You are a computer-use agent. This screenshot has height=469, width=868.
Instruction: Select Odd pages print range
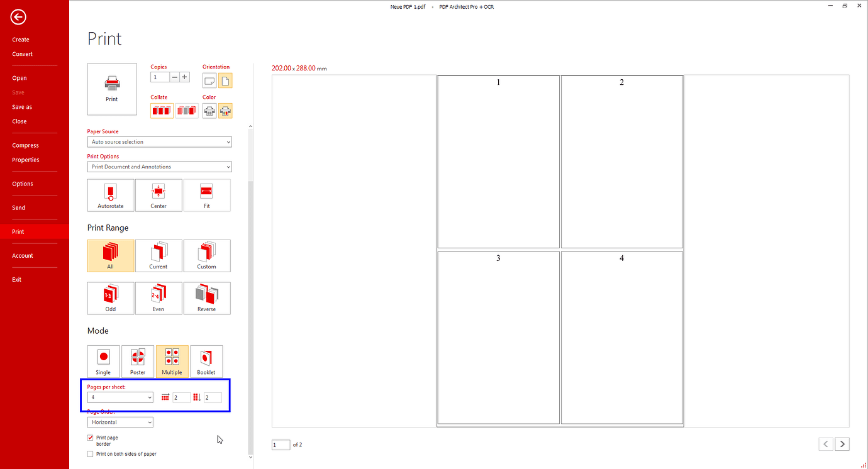coord(110,298)
